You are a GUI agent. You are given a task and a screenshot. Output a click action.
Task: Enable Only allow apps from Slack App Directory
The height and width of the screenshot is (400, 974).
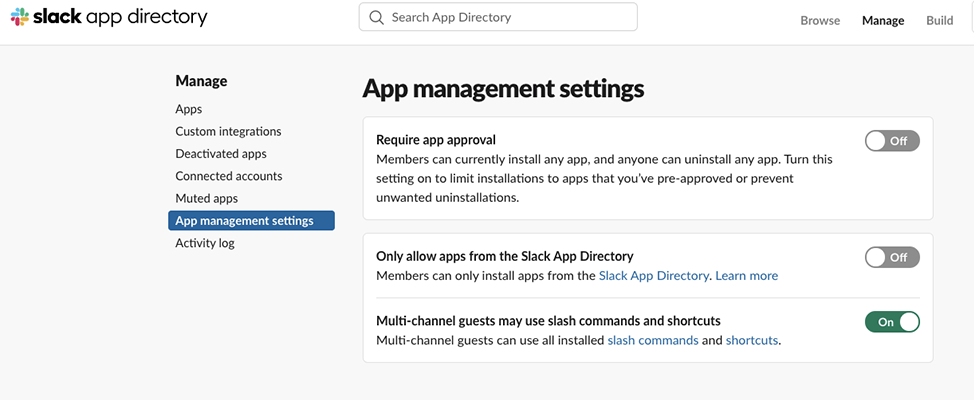892,257
